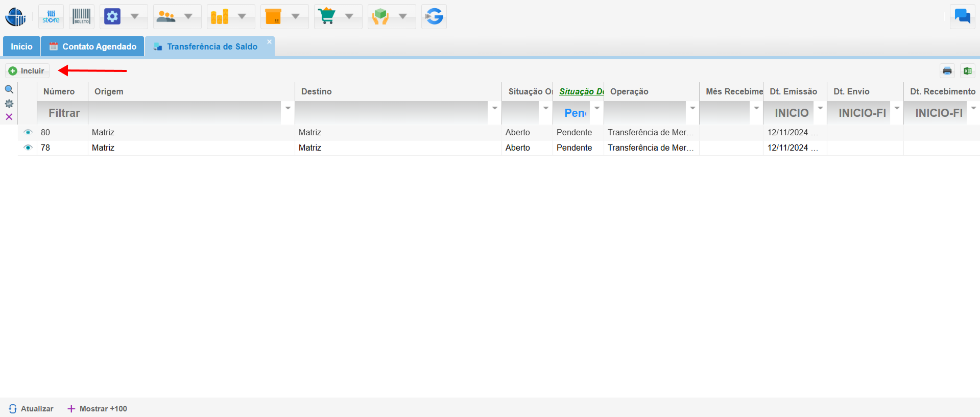Toggle eye icon for transfer 80
The width and height of the screenshot is (980, 417).
(x=28, y=132)
